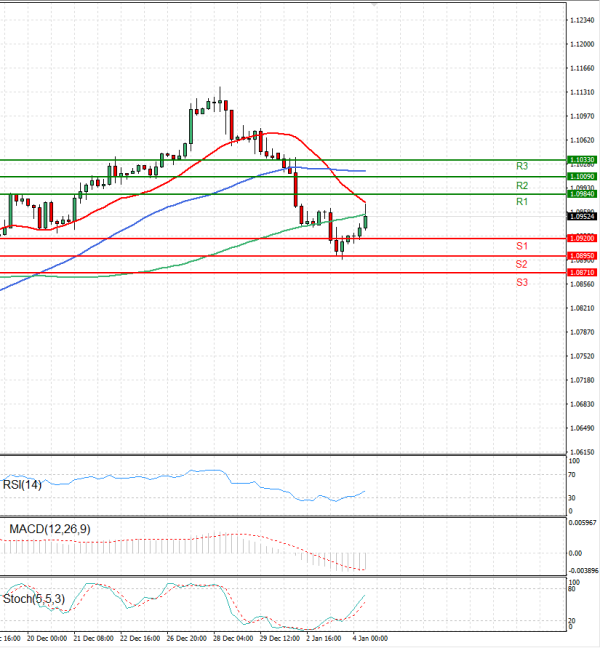
Task: Click the MACD -0.003896 scale value
Action: [x=583, y=571]
